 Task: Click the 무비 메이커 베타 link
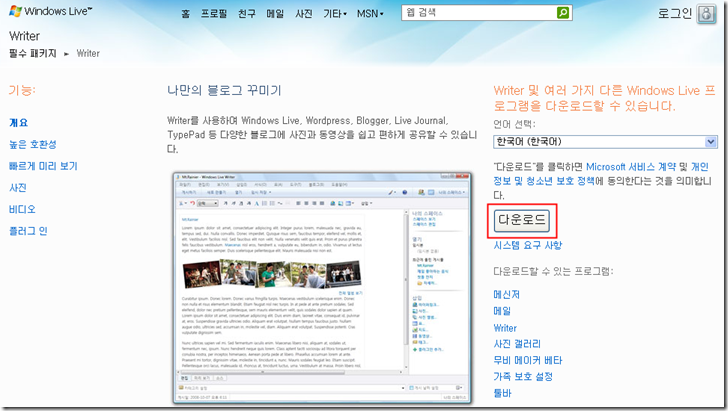pyautogui.click(x=527, y=360)
